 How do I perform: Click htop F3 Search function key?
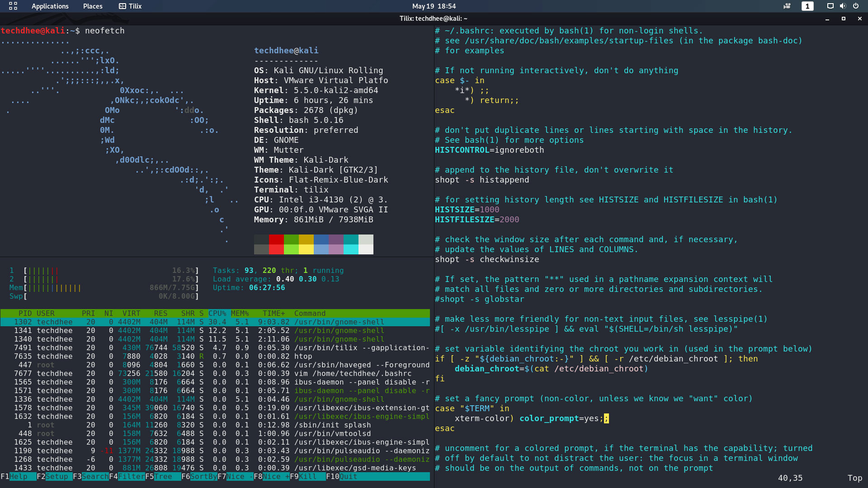[91, 477]
